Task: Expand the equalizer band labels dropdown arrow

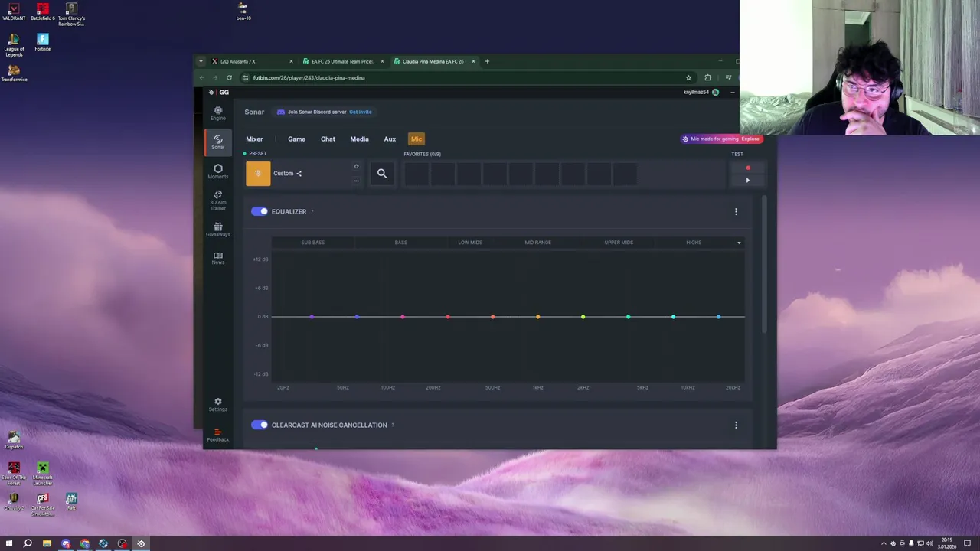Action: (739, 243)
